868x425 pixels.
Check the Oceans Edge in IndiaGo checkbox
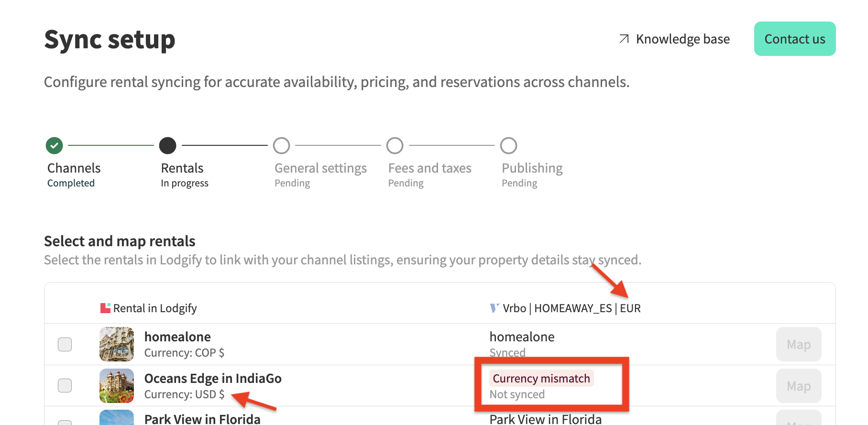(x=65, y=385)
